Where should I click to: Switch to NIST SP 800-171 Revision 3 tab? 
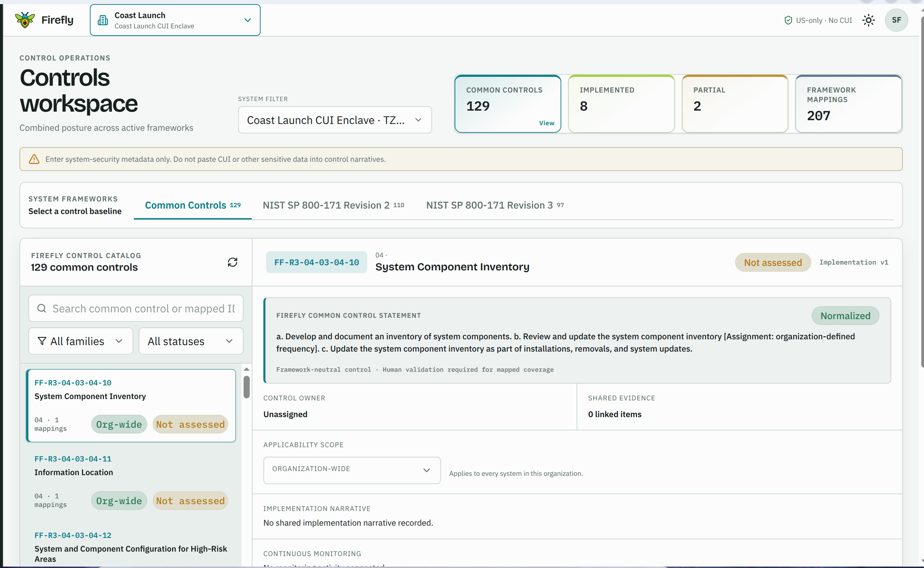point(495,205)
